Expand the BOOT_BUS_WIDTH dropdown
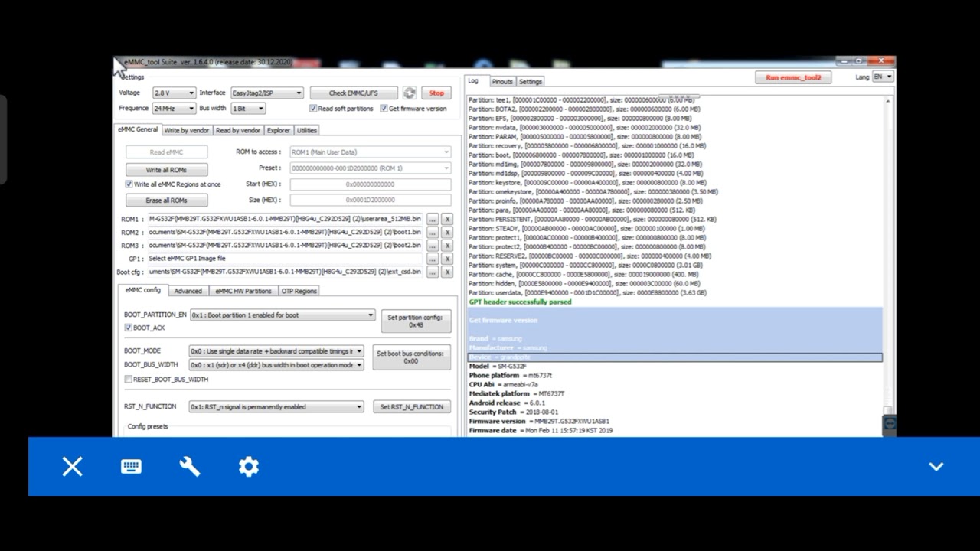 pos(276,365)
